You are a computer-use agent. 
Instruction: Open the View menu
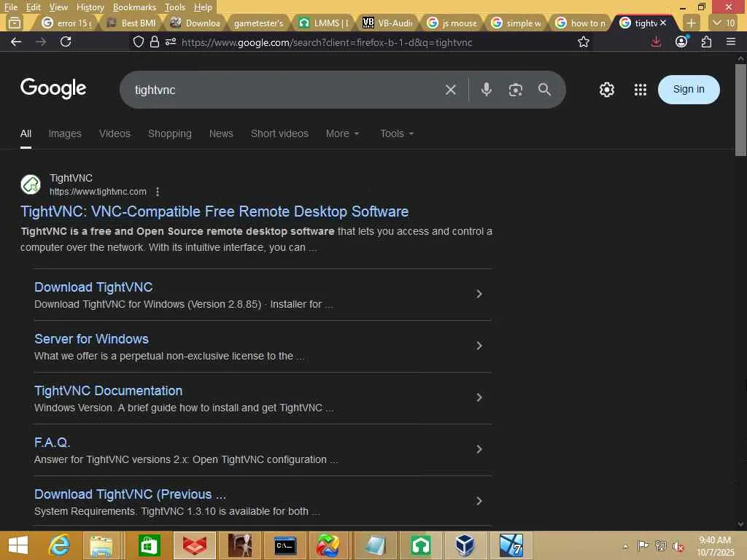[x=58, y=7]
